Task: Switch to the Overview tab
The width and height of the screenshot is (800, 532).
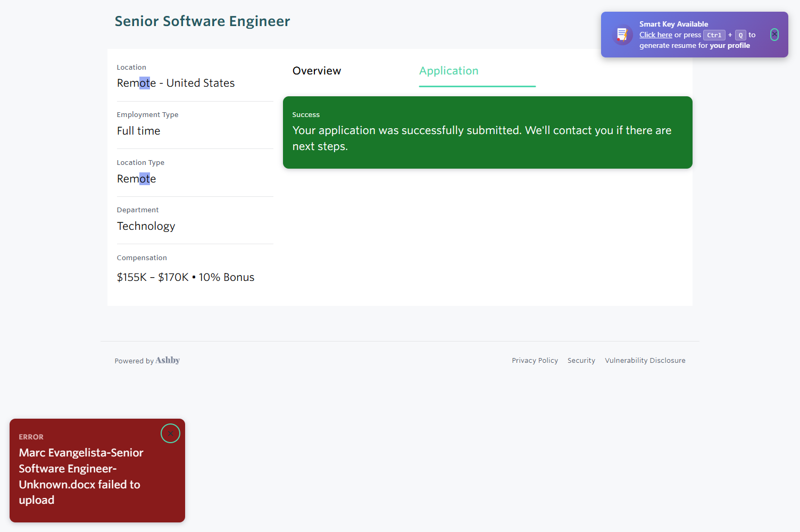Action: [316, 71]
